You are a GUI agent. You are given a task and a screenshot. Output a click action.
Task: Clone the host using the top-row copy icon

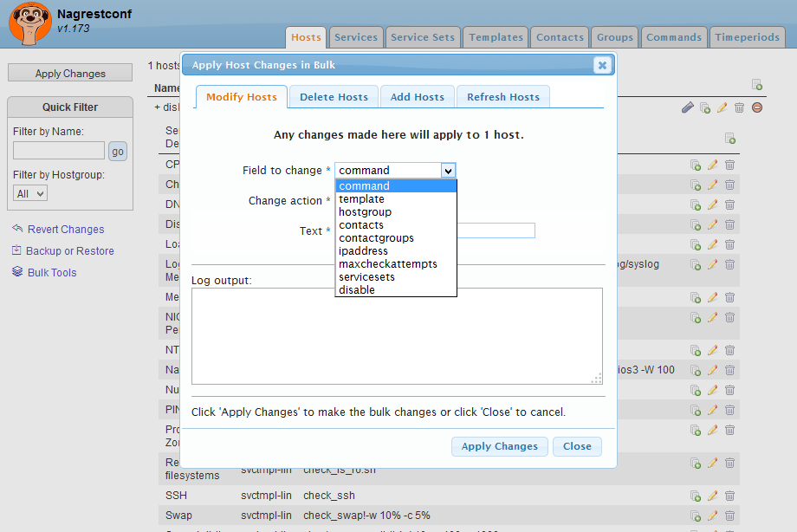[x=705, y=107]
